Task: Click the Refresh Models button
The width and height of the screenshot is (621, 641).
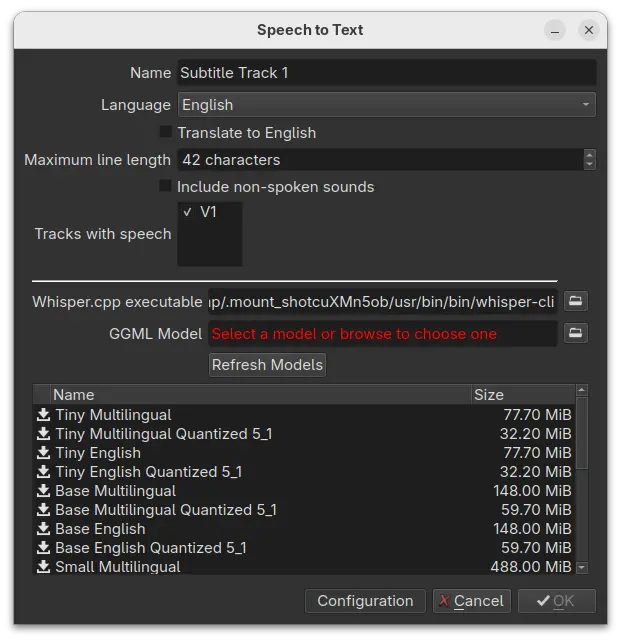Action: (267, 365)
